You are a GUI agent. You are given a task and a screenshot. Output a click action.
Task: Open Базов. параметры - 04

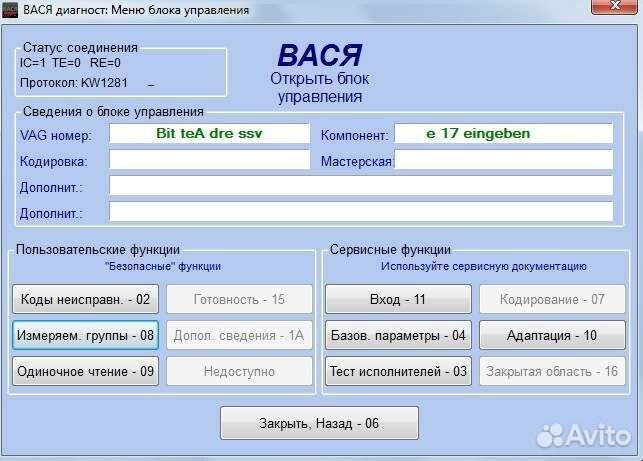click(398, 335)
